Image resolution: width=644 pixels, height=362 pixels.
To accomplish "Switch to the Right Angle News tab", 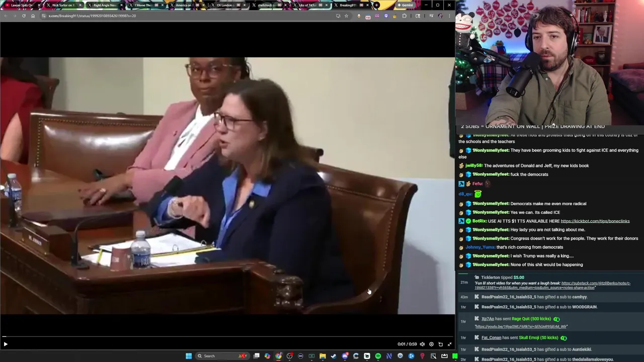I will click(x=105, y=5).
